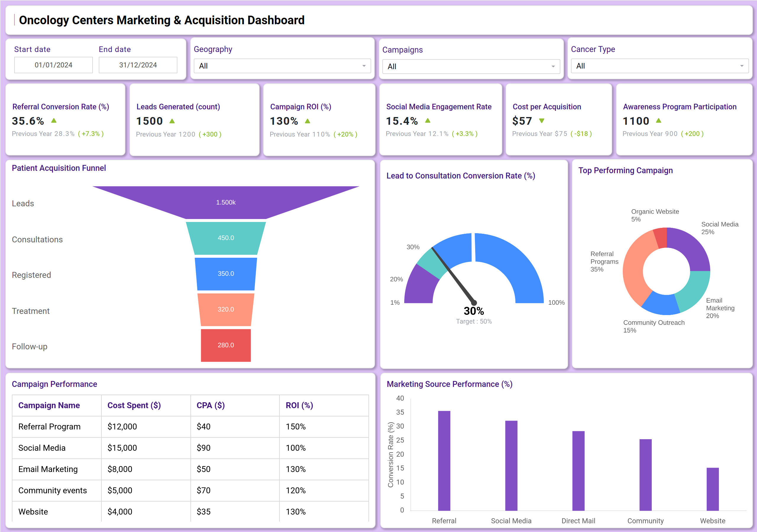
Task: Open the Geography dropdown
Action: (x=282, y=66)
